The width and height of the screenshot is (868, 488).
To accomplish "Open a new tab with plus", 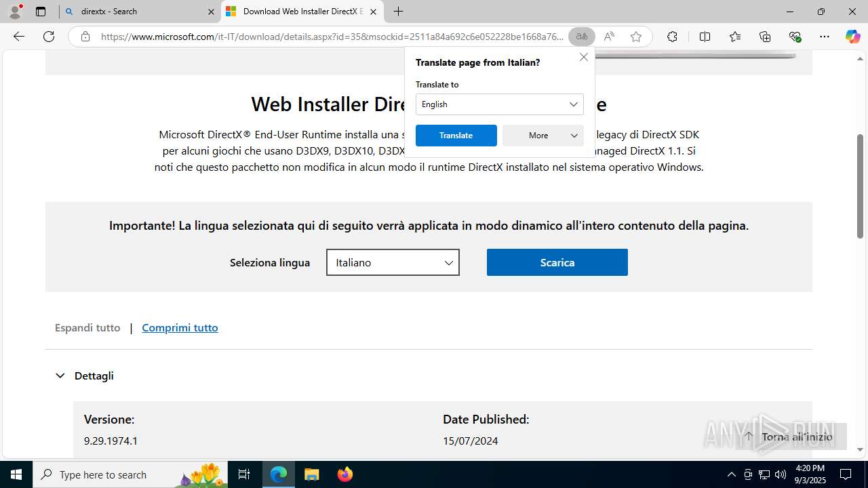I will (399, 12).
